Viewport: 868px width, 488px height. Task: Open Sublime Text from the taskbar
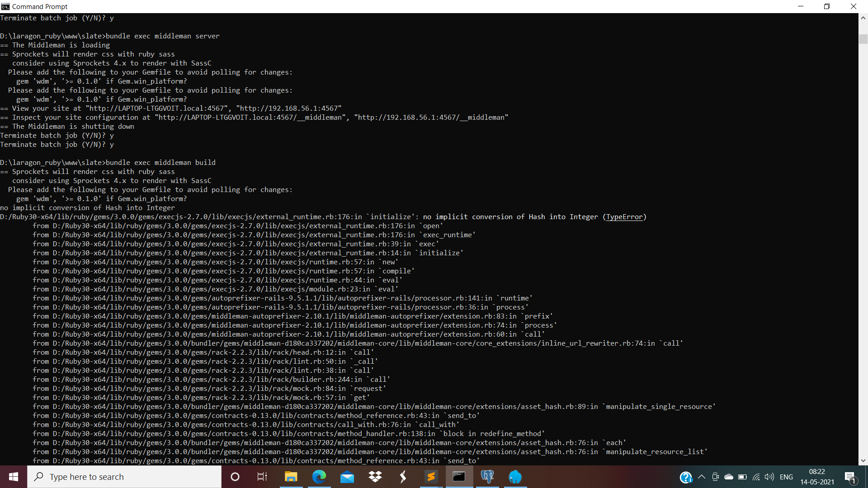click(431, 477)
